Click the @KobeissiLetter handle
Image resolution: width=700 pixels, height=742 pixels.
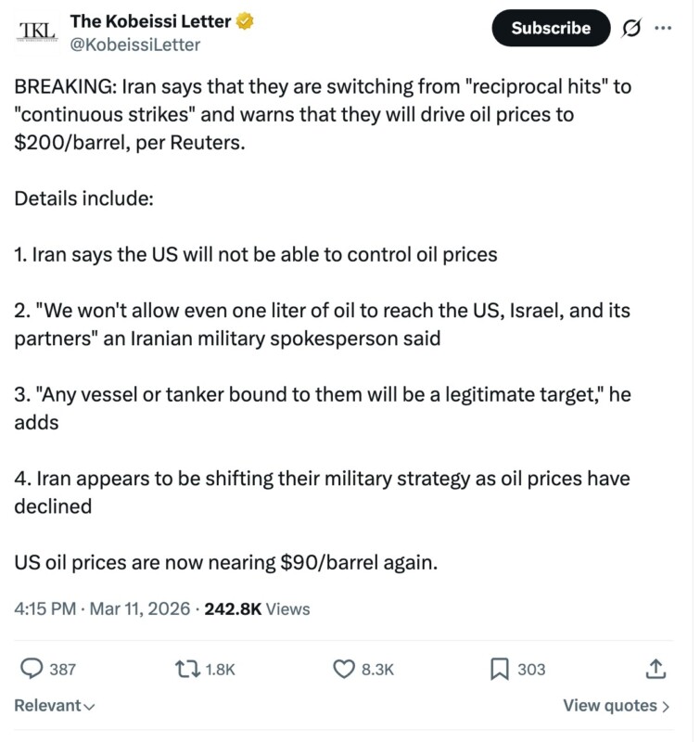pos(135,45)
